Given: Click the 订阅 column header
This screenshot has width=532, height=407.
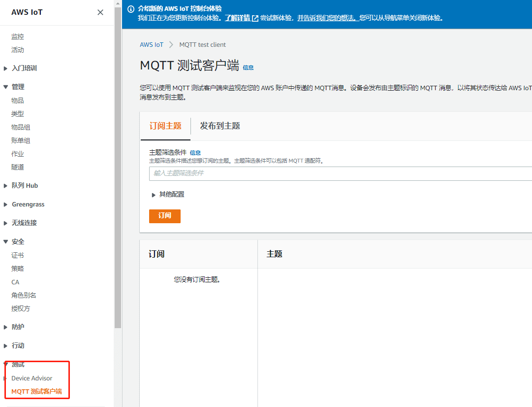Looking at the screenshot, I should tap(156, 254).
